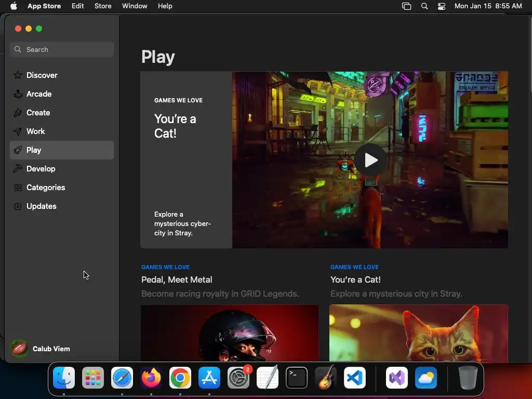Select the Work paper plane icon
This screenshot has height=399, width=532.
(x=18, y=131)
